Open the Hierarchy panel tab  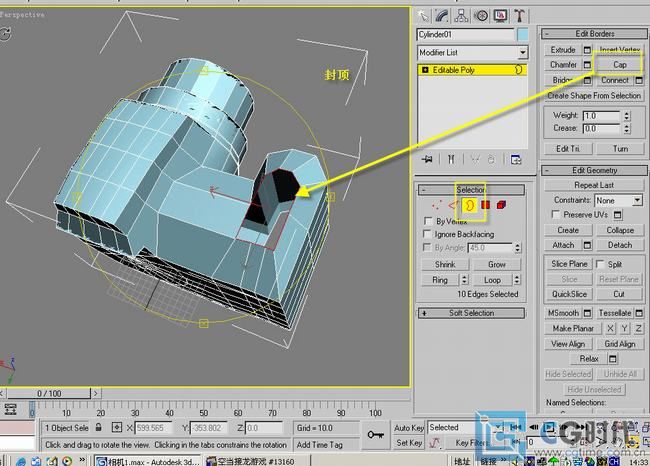click(x=461, y=16)
